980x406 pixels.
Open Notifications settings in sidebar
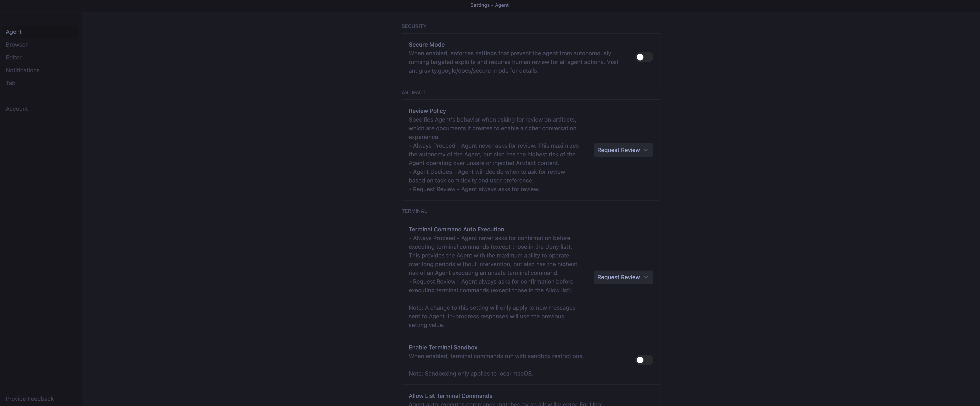[23, 70]
